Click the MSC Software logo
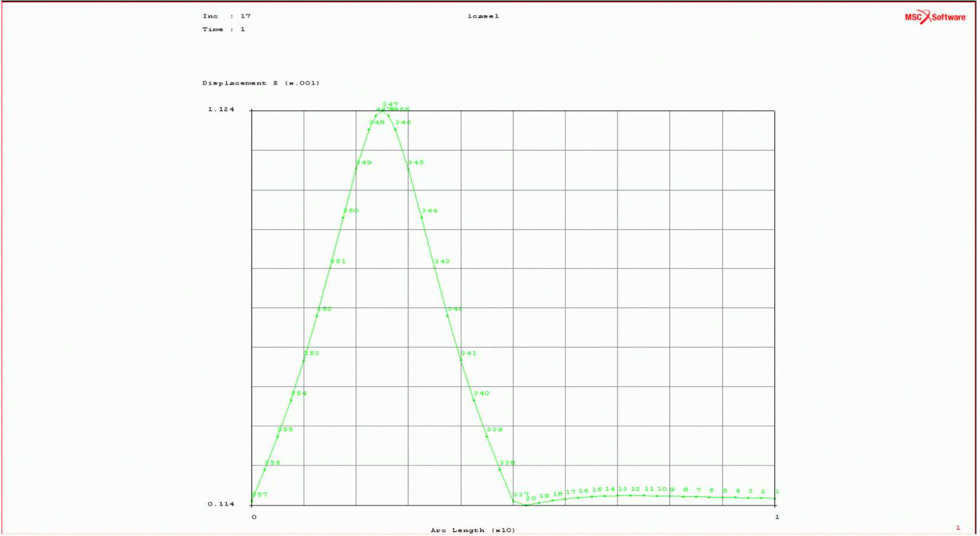This screenshot has width=980, height=536. [x=935, y=17]
